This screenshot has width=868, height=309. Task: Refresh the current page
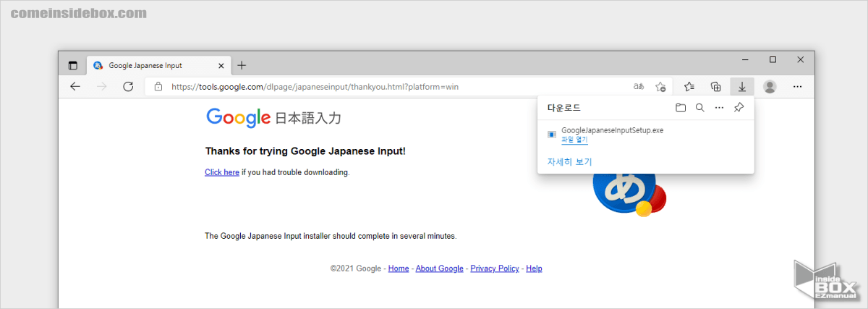pos(129,87)
